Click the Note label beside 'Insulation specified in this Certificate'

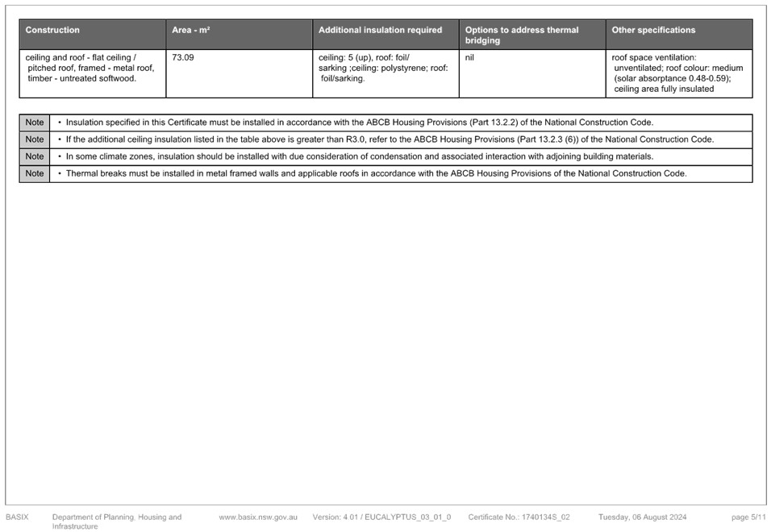pyautogui.click(x=35, y=123)
